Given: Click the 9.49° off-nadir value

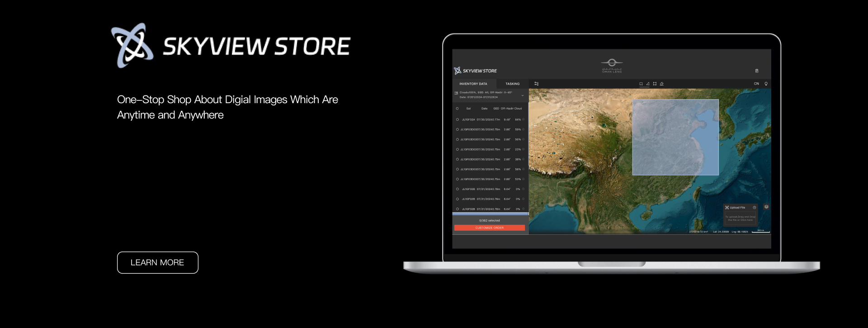Looking at the screenshot, I should pyautogui.click(x=507, y=119).
